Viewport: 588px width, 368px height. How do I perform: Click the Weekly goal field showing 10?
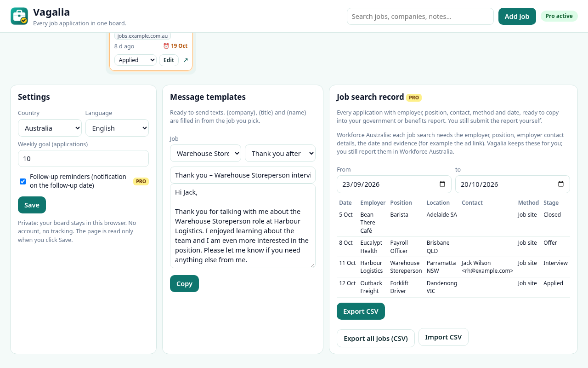tap(83, 158)
